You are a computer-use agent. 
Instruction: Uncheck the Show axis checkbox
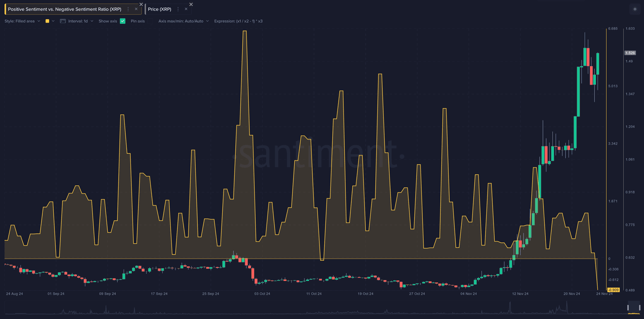tap(122, 21)
